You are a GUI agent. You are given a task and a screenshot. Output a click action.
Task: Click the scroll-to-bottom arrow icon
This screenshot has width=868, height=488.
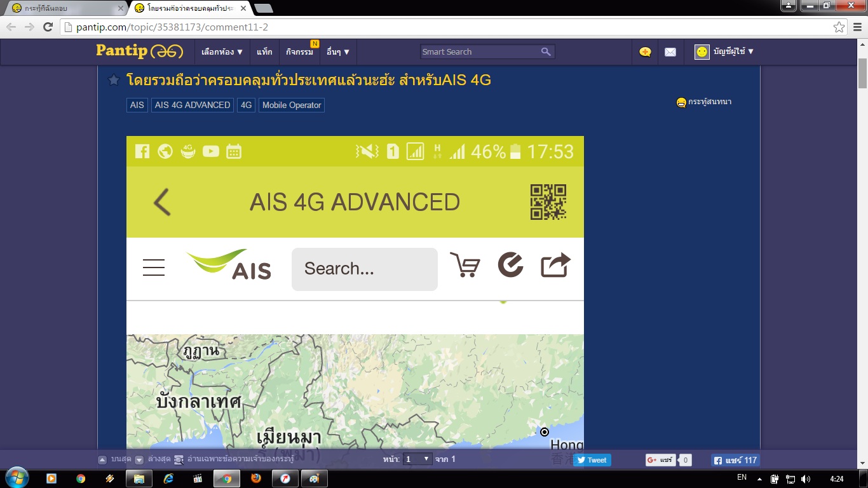(x=140, y=459)
